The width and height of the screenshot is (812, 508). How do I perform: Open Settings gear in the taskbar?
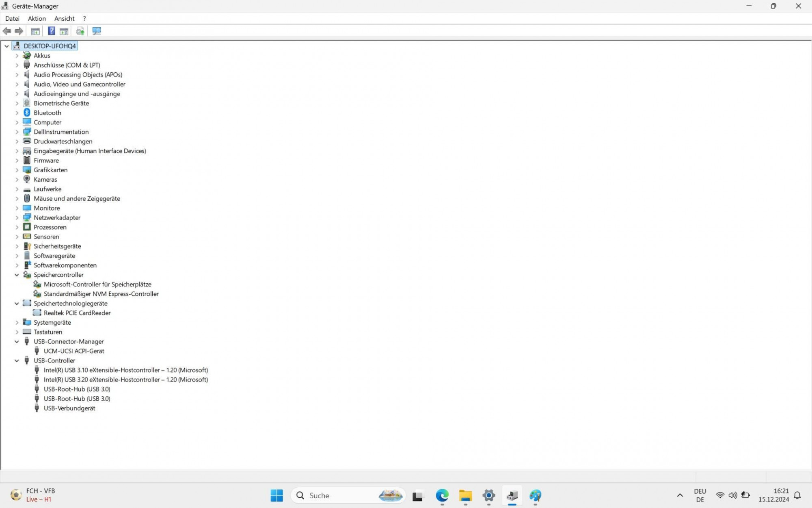[x=489, y=495]
